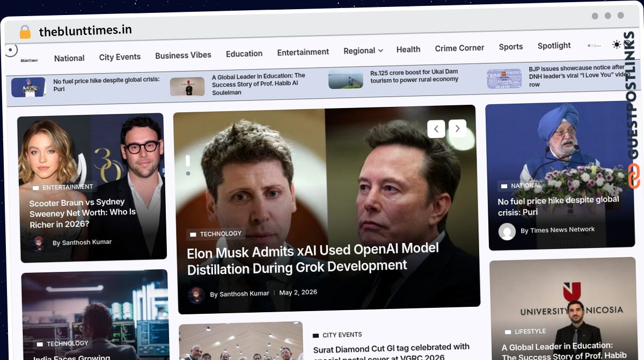The height and width of the screenshot is (360, 644).
Task: Open 'Rs.125 crore boost for Ukai Dam' headline
Action: (x=414, y=76)
